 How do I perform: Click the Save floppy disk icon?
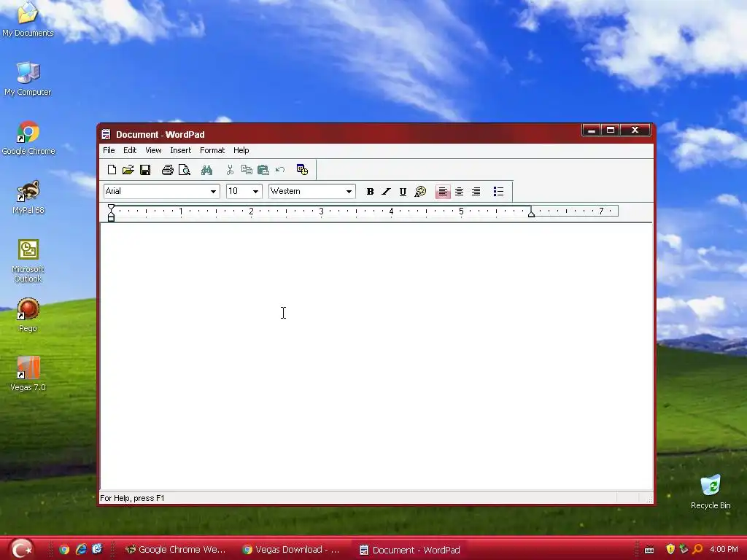145,170
